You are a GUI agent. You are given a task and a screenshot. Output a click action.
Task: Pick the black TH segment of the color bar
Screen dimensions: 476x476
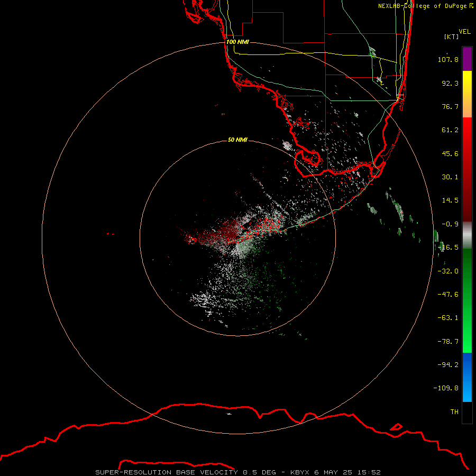(x=467, y=412)
